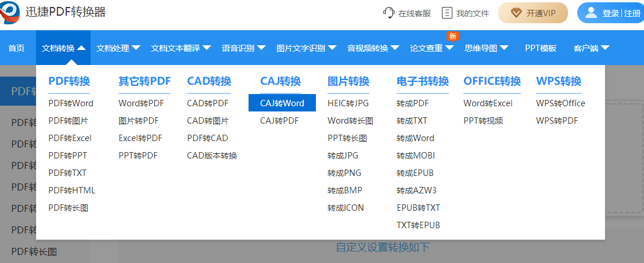Click the user avatar icon beside 登录
The height and width of the screenshot is (263, 644).
pyautogui.click(x=591, y=13)
